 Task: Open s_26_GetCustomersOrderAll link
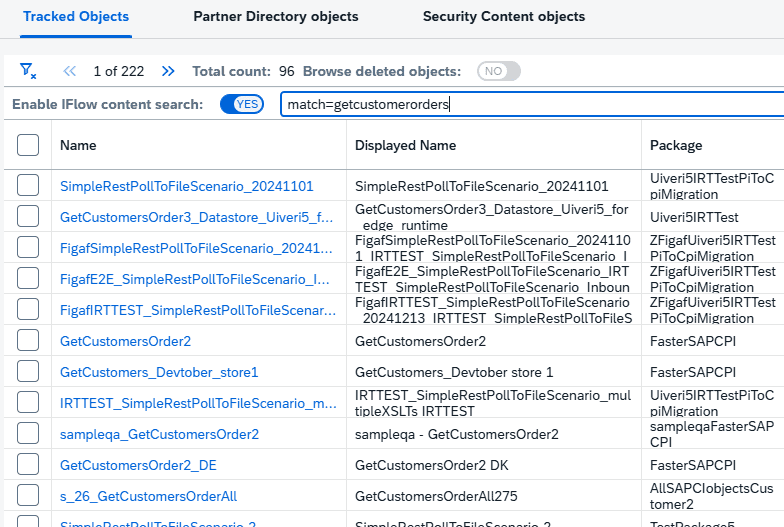(148, 496)
